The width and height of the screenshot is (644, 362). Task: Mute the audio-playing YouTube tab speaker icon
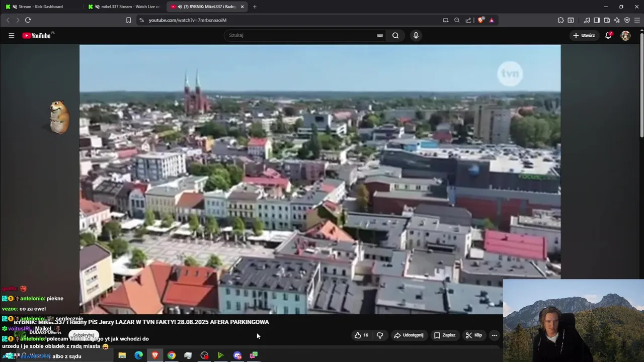click(x=180, y=7)
